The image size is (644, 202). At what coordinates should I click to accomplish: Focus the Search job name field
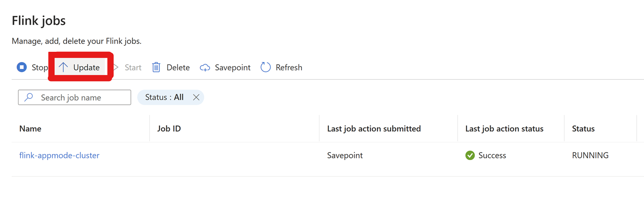click(x=75, y=97)
